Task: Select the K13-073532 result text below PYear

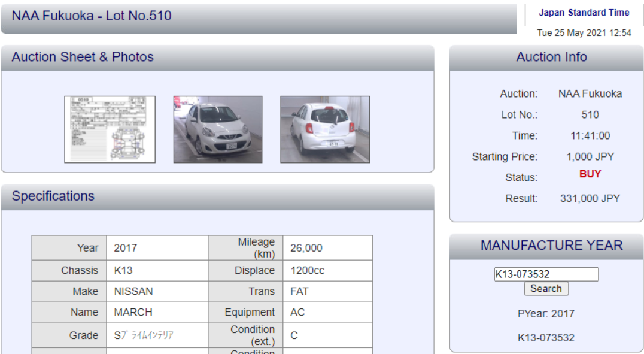Action: point(546,338)
